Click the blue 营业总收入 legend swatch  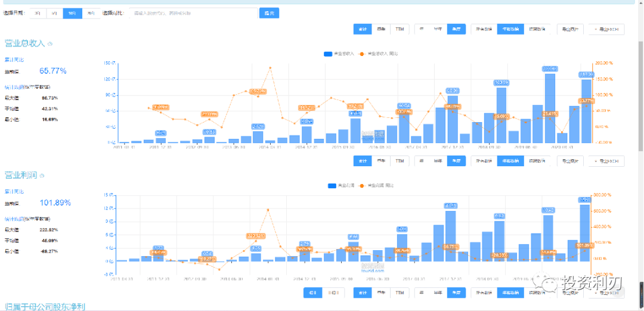click(328, 54)
